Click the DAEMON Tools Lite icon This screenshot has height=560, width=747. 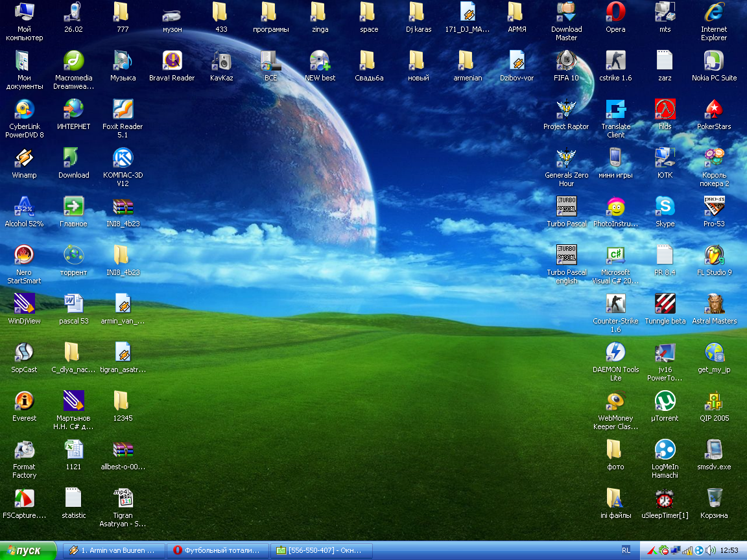pyautogui.click(x=615, y=353)
